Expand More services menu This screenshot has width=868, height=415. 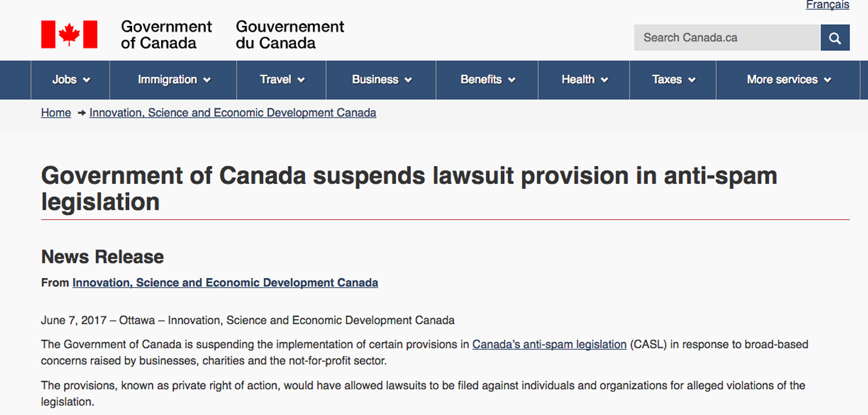[x=788, y=80]
